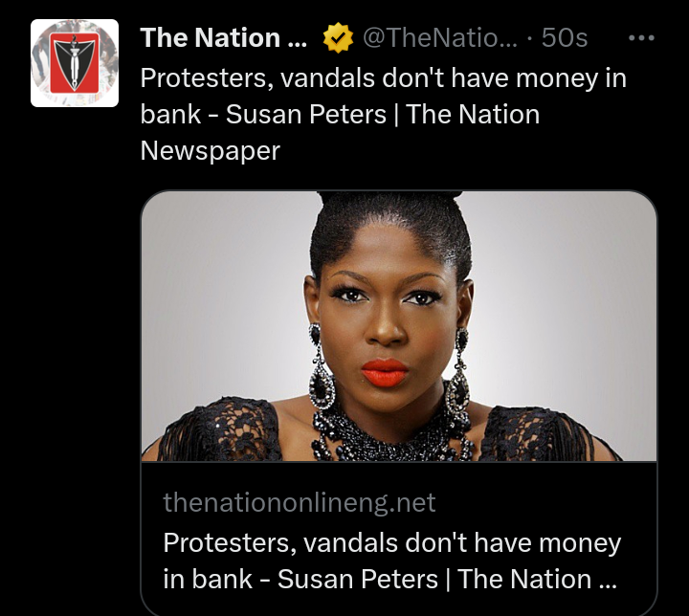Click "The Nation ..." at card title end

pos(538,580)
